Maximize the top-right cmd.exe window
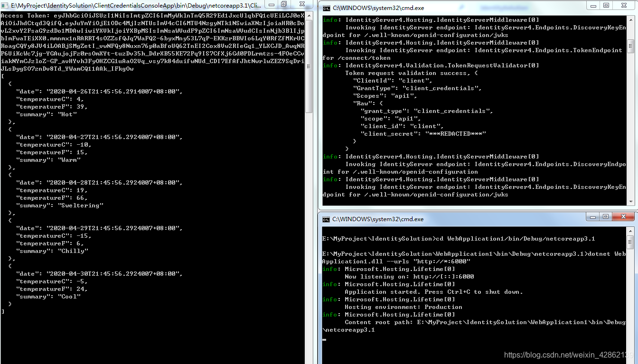 (606, 5)
